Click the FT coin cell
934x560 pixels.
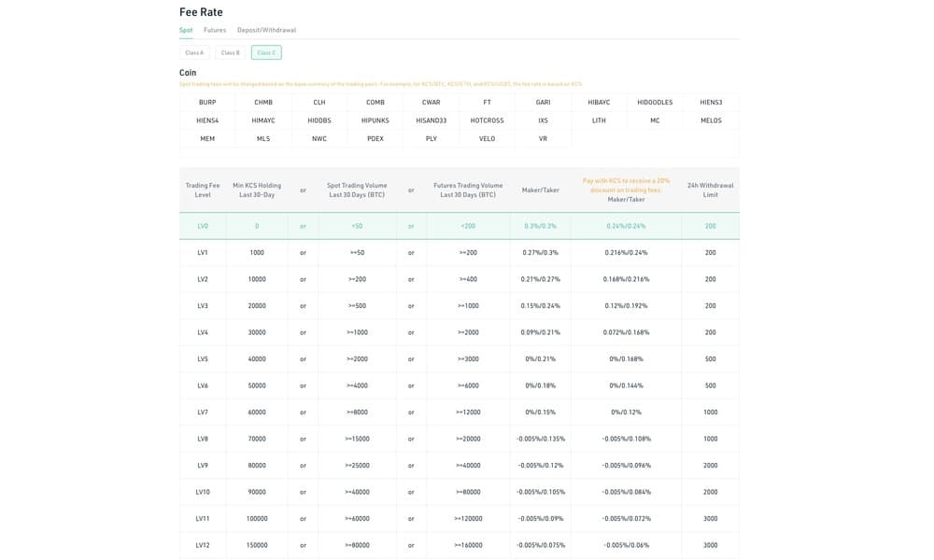tap(488, 103)
